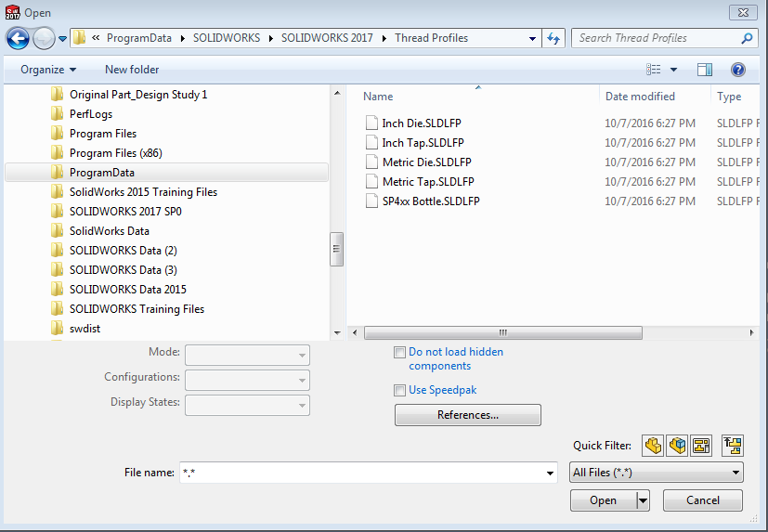Screen dimensions: 768x532
Task: Click file list scroll right arrow
Action: (x=752, y=332)
